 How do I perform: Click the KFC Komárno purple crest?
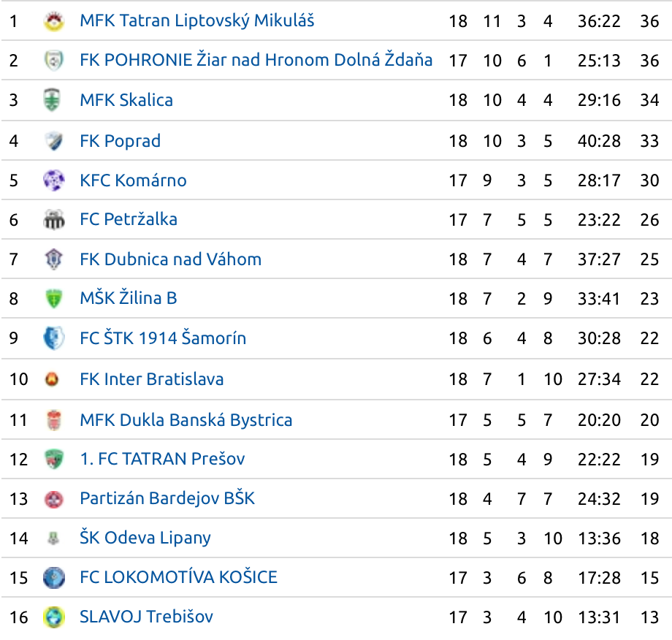point(54,180)
